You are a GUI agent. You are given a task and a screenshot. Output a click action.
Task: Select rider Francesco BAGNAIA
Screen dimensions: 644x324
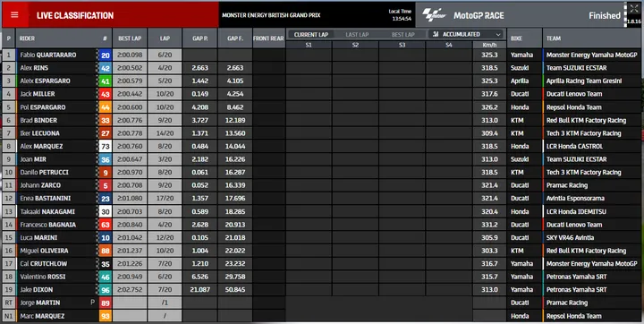pos(48,225)
